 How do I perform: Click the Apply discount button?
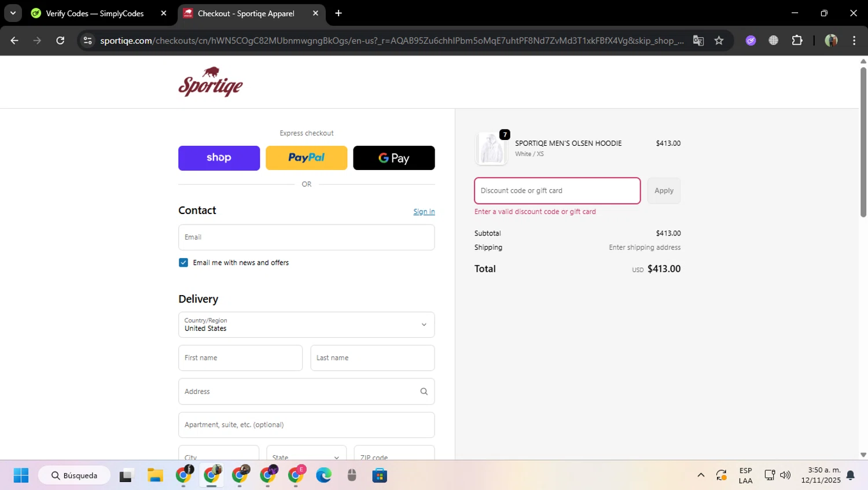pyautogui.click(x=664, y=191)
